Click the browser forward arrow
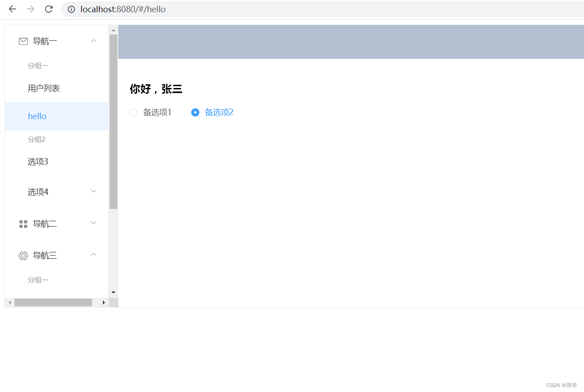The width and height of the screenshot is (584, 392). click(x=31, y=9)
